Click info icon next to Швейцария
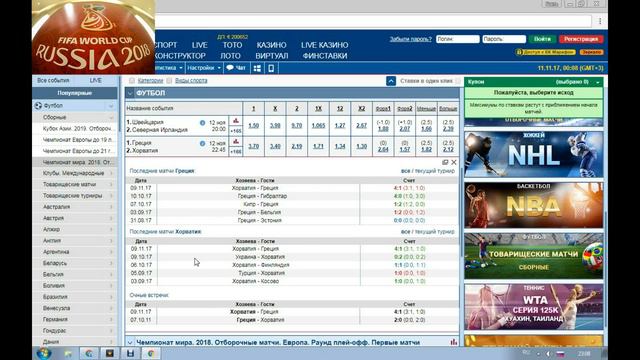The height and width of the screenshot is (360, 640). point(202,122)
